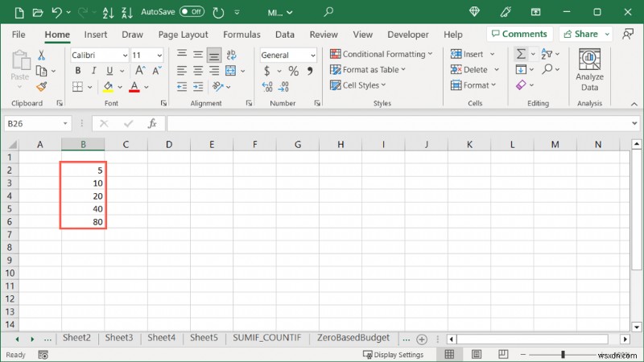Select column header F
644x362 pixels.
[254, 145]
